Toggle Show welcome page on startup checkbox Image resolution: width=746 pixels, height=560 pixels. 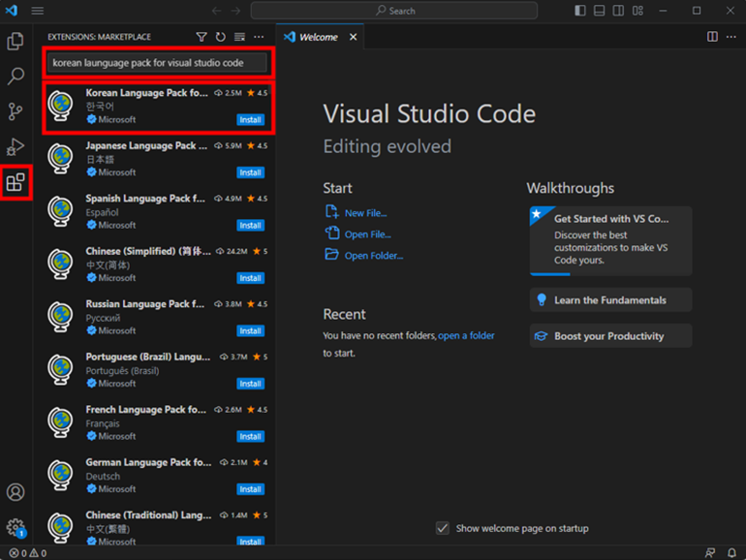point(443,528)
